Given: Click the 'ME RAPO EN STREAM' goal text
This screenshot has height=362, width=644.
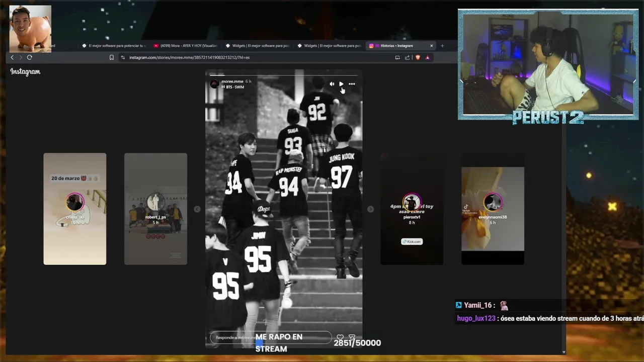Looking at the screenshot, I should coord(279,343).
